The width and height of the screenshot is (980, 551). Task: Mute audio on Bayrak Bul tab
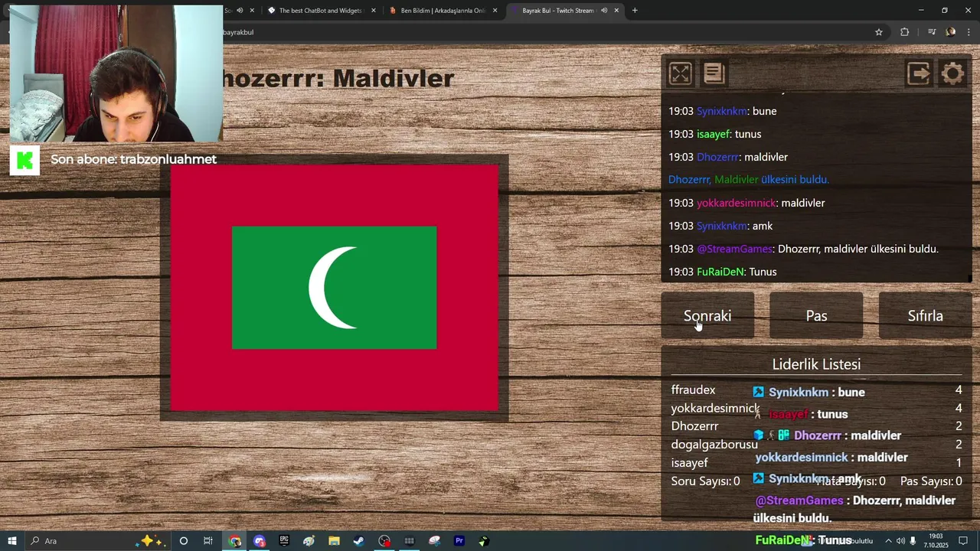coord(604,11)
